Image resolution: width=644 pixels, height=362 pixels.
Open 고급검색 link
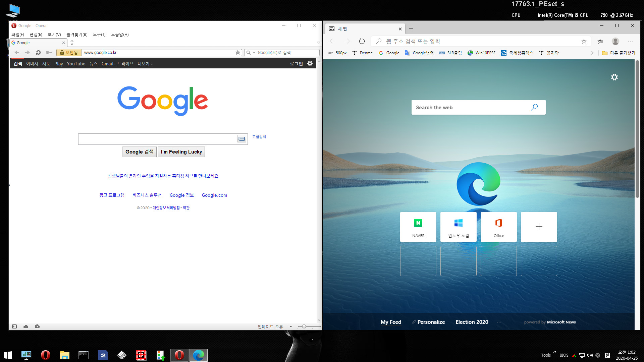259,137
